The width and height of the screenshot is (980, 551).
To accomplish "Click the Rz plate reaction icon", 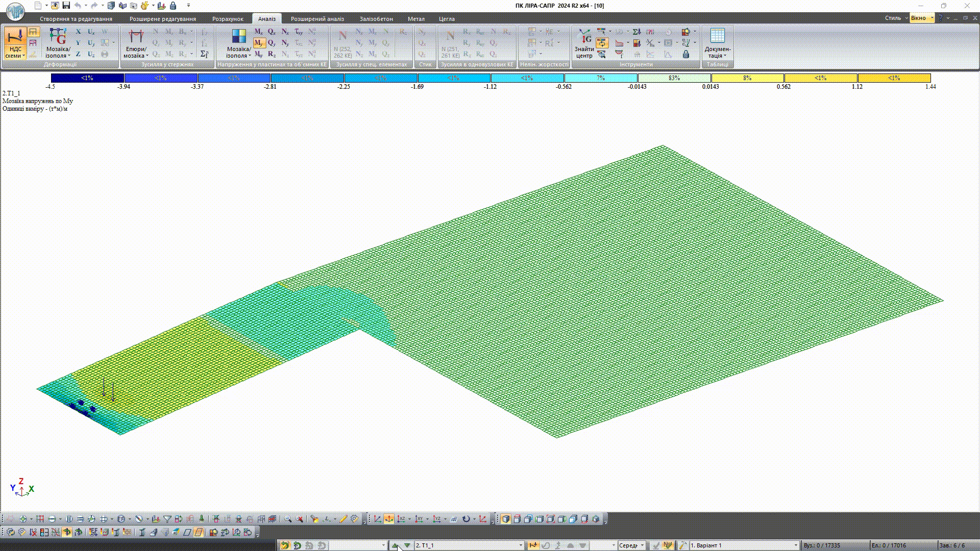I will coord(272,54).
